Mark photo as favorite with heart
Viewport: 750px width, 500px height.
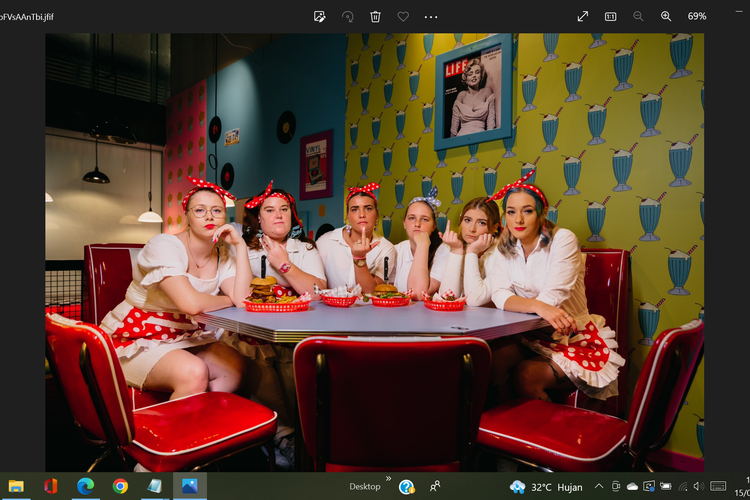coord(403,16)
